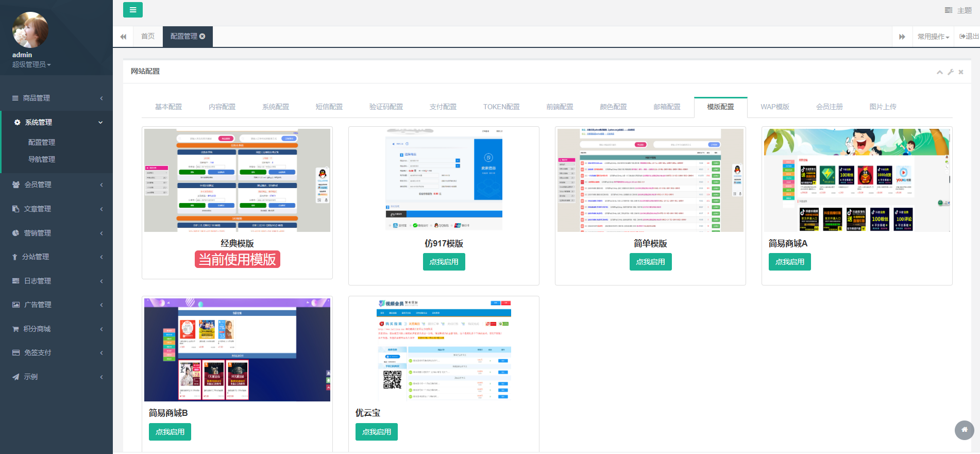This screenshot has height=454, width=980.
Task: Expand 会员管理 sidebar menu
Action: tap(56, 184)
